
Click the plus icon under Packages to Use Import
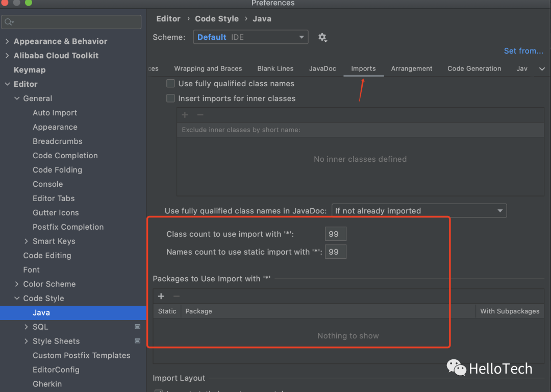pos(161,297)
